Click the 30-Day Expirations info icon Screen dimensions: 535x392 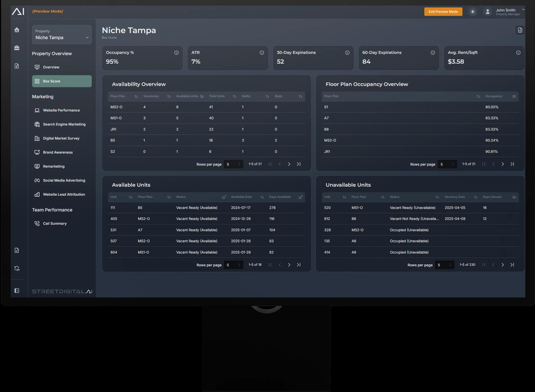347,53
